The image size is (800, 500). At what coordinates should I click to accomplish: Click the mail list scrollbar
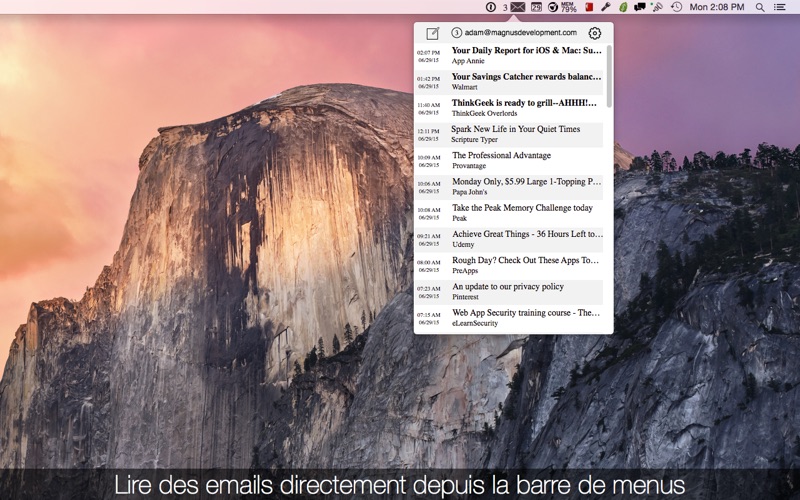point(609,76)
